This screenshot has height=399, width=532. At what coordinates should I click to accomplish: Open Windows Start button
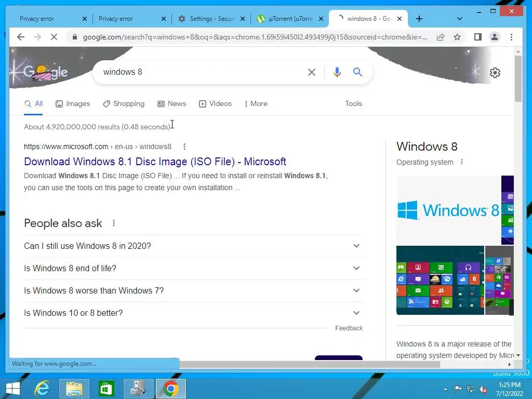click(13, 389)
